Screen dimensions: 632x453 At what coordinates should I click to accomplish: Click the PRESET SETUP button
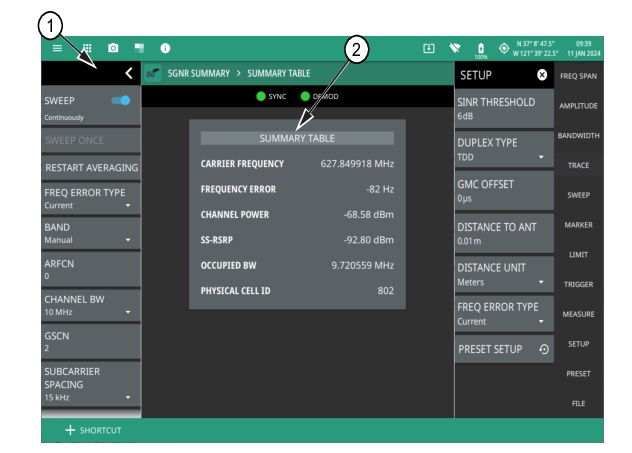coord(504,350)
